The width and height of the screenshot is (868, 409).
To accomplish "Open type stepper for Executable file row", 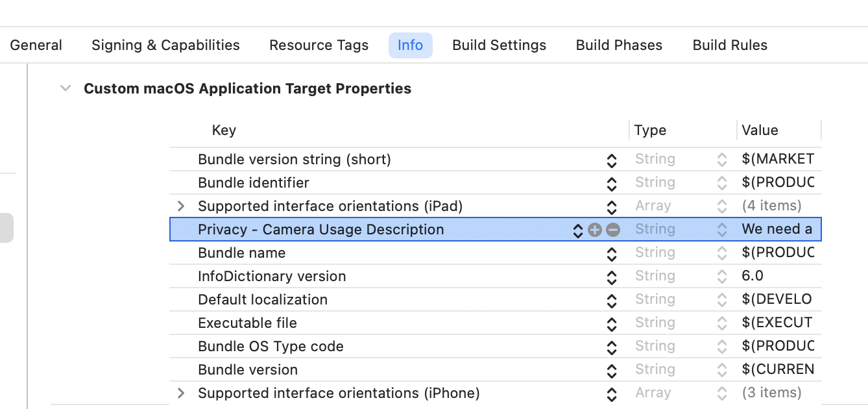I will click(721, 324).
